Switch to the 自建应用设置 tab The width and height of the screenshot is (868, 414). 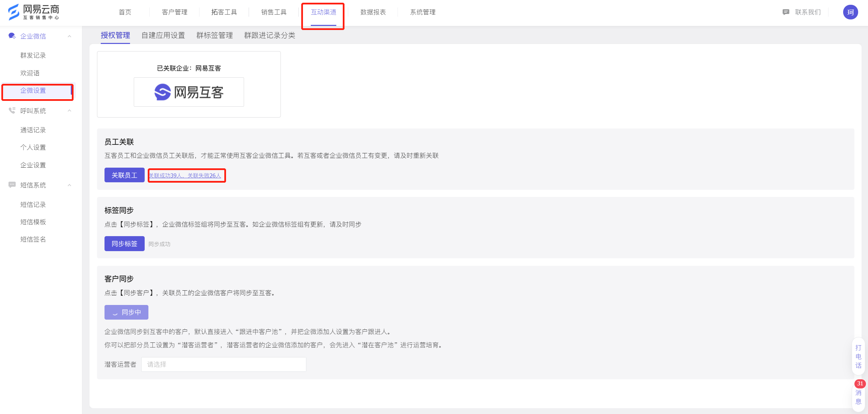click(x=163, y=35)
